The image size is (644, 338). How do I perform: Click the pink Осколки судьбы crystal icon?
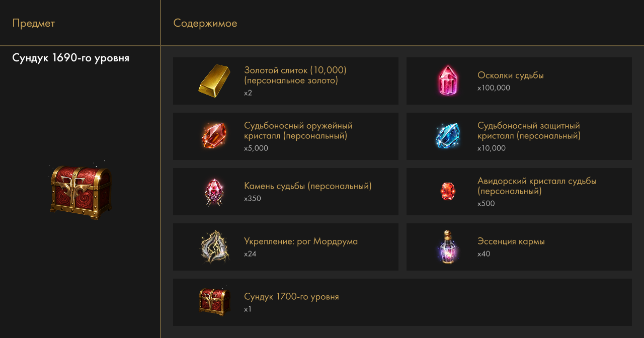point(448,81)
